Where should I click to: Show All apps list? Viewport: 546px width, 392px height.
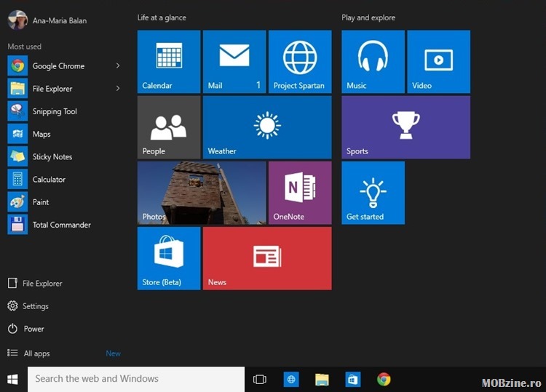click(x=28, y=353)
